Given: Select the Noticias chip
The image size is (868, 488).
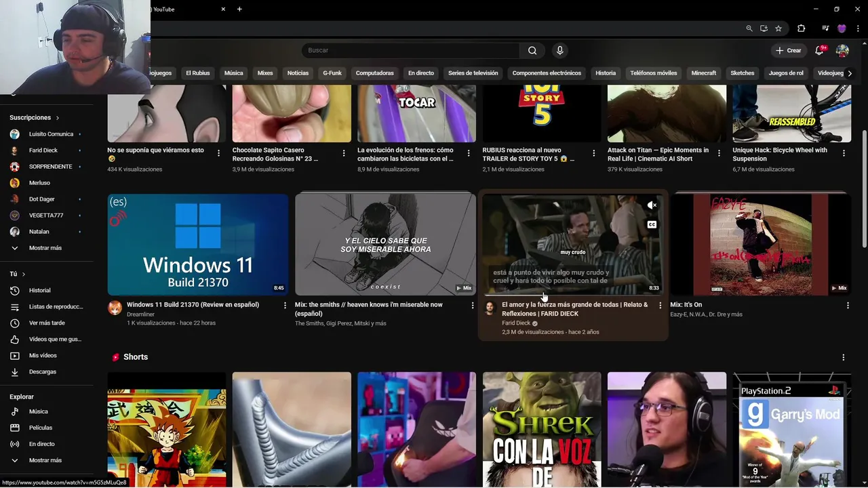Looking at the screenshot, I should pos(298,73).
